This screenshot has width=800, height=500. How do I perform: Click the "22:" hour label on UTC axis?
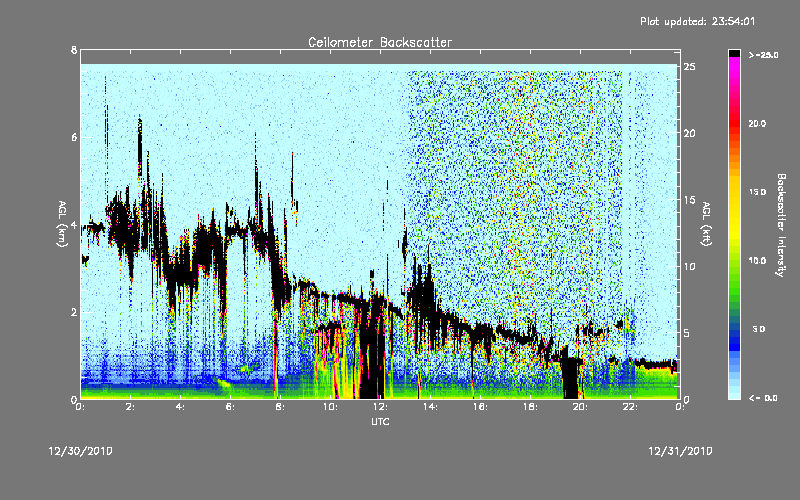click(x=631, y=407)
